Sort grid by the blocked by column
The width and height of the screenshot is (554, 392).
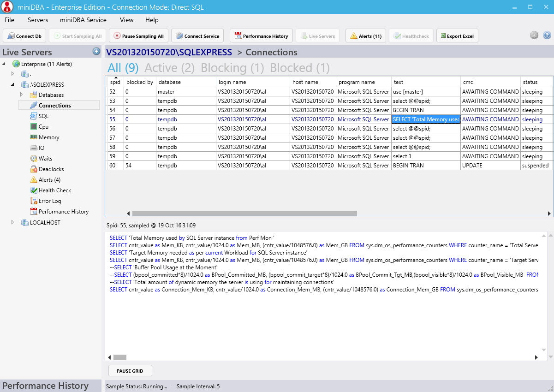[x=140, y=82]
